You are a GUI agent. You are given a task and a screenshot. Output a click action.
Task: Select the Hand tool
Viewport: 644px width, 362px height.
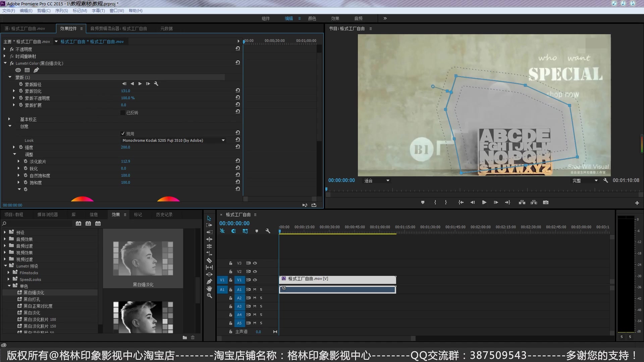(x=209, y=289)
